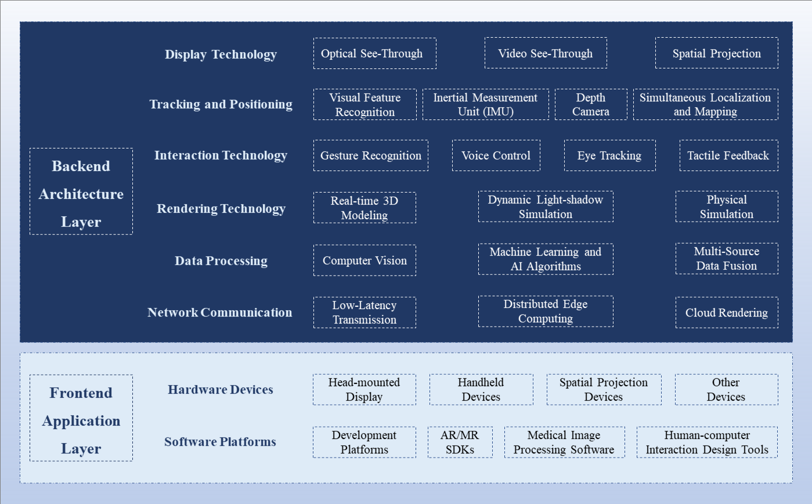Select Low-Latency Transmission box
The width and height of the screenshot is (812, 504).
[365, 313]
